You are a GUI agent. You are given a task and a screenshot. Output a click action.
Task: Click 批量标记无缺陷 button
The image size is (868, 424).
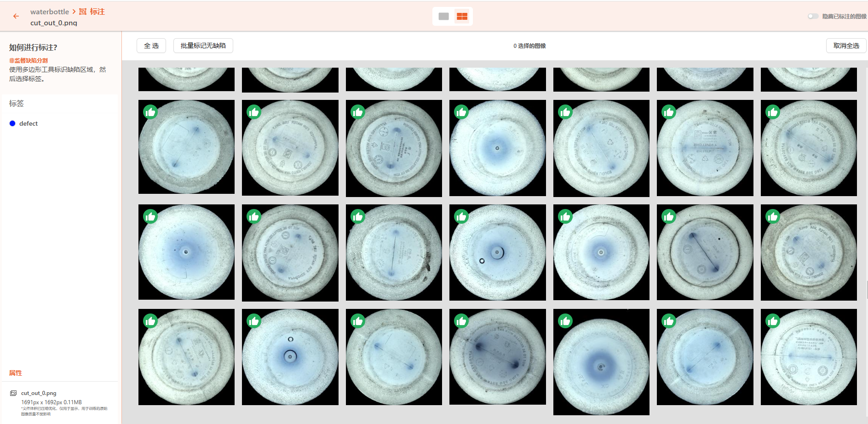click(x=203, y=46)
